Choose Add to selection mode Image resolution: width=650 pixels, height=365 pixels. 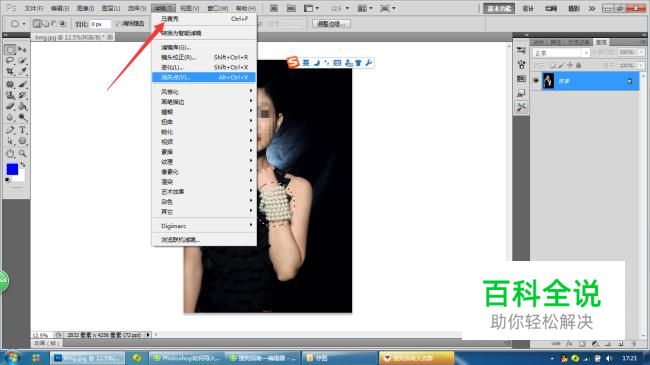pyautogui.click(x=45, y=24)
